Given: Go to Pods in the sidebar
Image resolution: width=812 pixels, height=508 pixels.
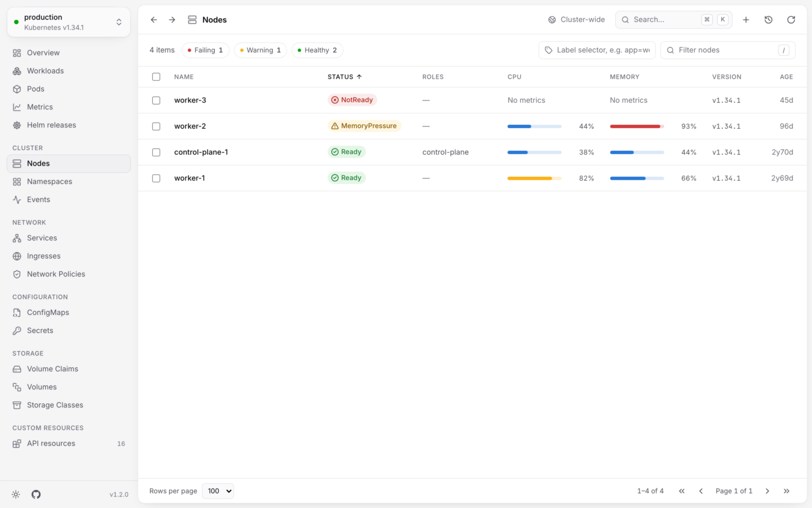Looking at the screenshot, I should (69, 89).
